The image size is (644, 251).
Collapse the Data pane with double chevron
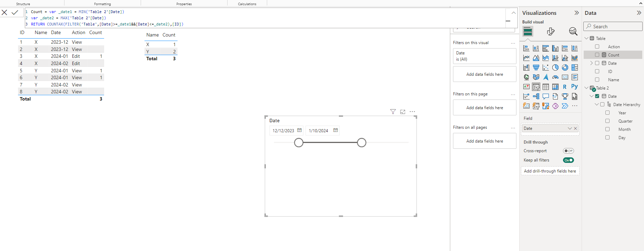pyautogui.click(x=639, y=13)
